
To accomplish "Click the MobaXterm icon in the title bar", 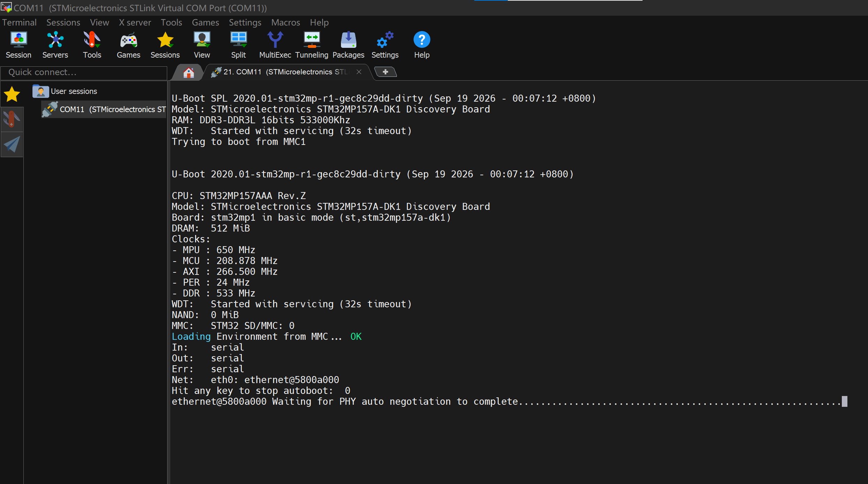I will pyautogui.click(x=6, y=7).
